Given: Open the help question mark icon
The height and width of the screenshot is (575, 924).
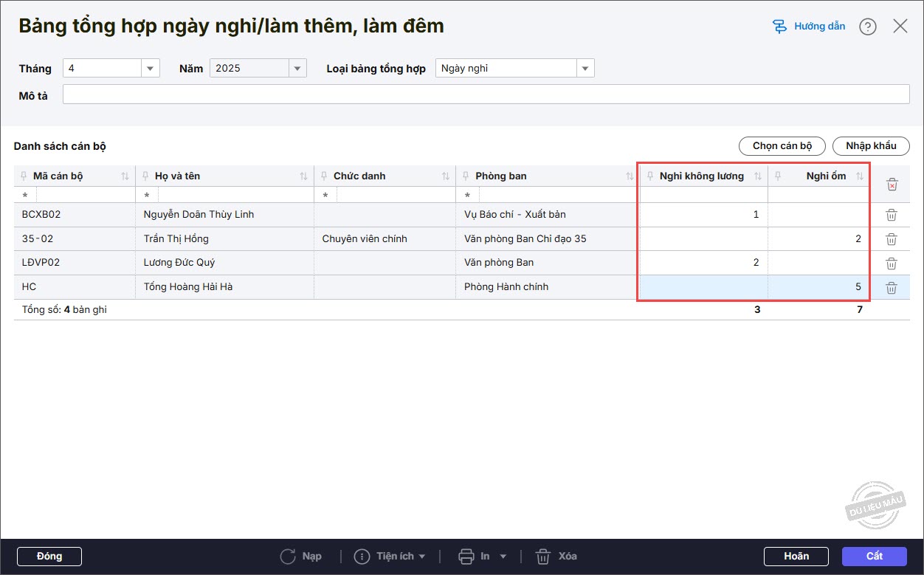Looking at the screenshot, I should pyautogui.click(x=867, y=27).
